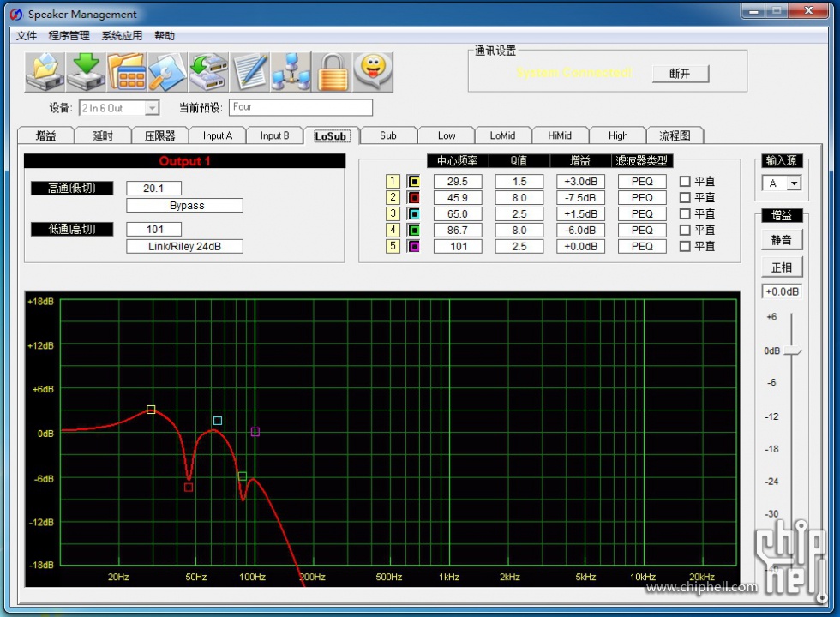The image size is (840, 617).
Task: Open PEQ filter type for 86.7 band
Action: (x=642, y=231)
